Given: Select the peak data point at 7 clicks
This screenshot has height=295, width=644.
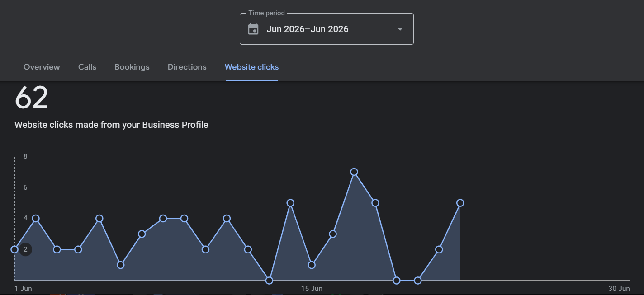Looking at the screenshot, I should point(354,172).
